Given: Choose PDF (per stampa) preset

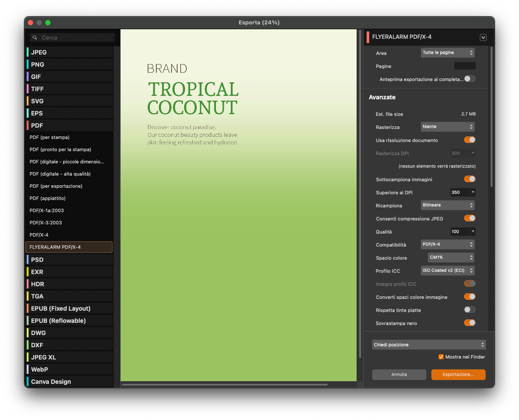Looking at the screenshot, I should coord(70,138).
